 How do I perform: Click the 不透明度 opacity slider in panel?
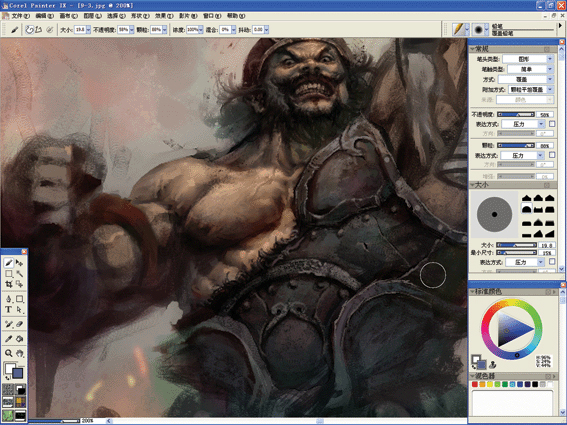[x=516, y=115]
